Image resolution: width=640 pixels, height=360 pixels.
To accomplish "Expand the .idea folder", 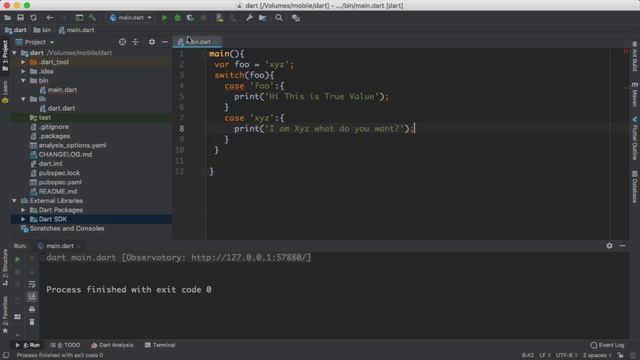I will [x=23, y=71].
